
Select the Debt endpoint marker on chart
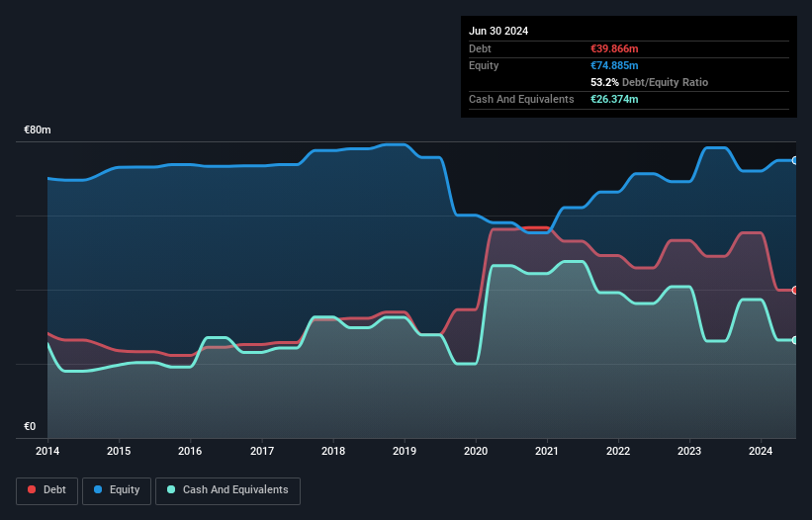pyautogui.click(x=795, y=291)
